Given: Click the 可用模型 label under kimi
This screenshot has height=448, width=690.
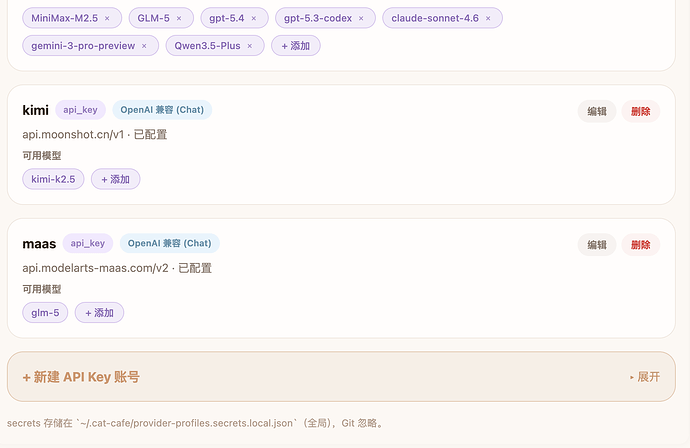Looking at the screenshot, I should click(42, 155).
